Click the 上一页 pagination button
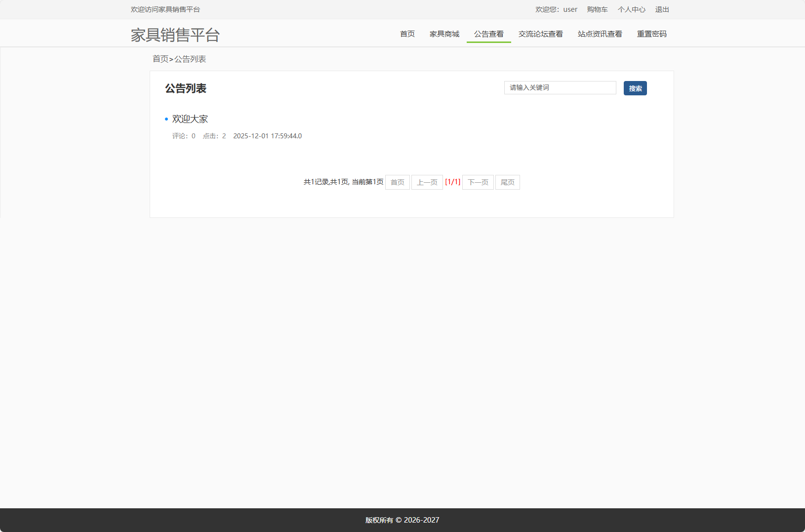Viewport: 805px width, 532px height. (x=427, y=182)
